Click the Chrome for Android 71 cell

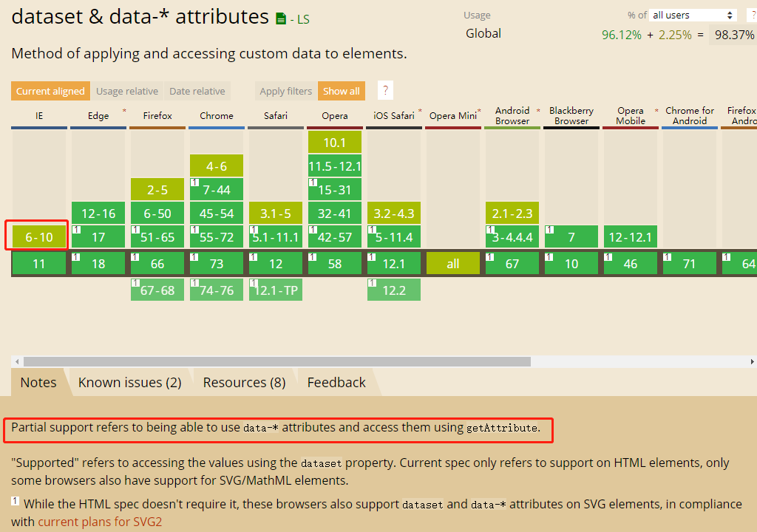click(x=690, y=264)
